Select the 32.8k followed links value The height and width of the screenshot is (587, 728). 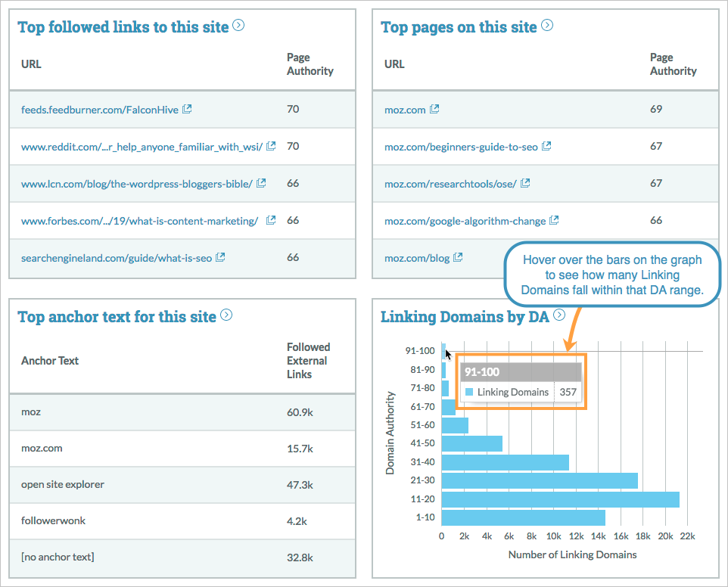click(300, 557)
